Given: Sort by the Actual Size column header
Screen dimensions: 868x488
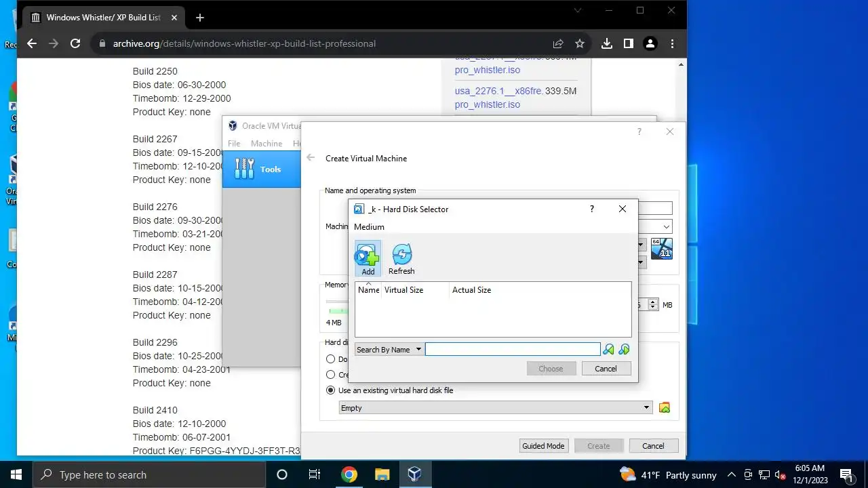Looking at the screenshot, I should point(471,290).
